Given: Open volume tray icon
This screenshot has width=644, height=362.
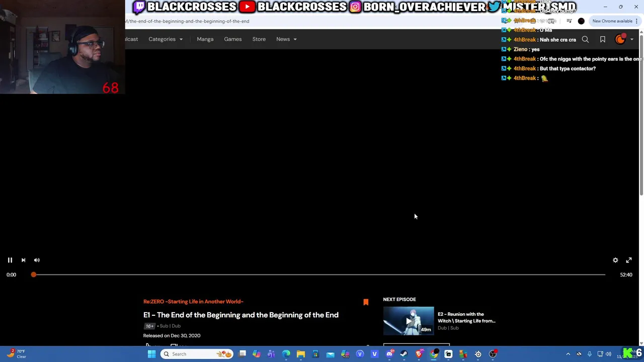Looking at the screenshot, I should pos(609,354).
